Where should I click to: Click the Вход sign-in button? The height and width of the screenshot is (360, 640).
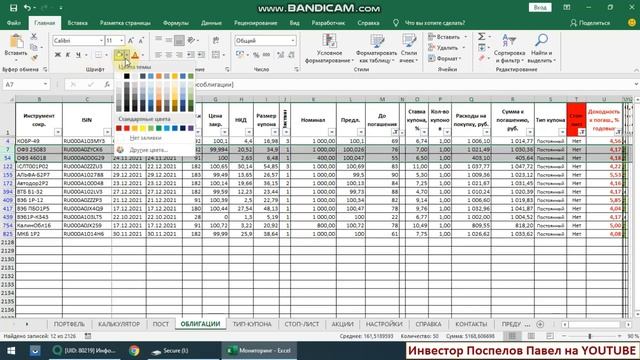[x=540, y=8]
